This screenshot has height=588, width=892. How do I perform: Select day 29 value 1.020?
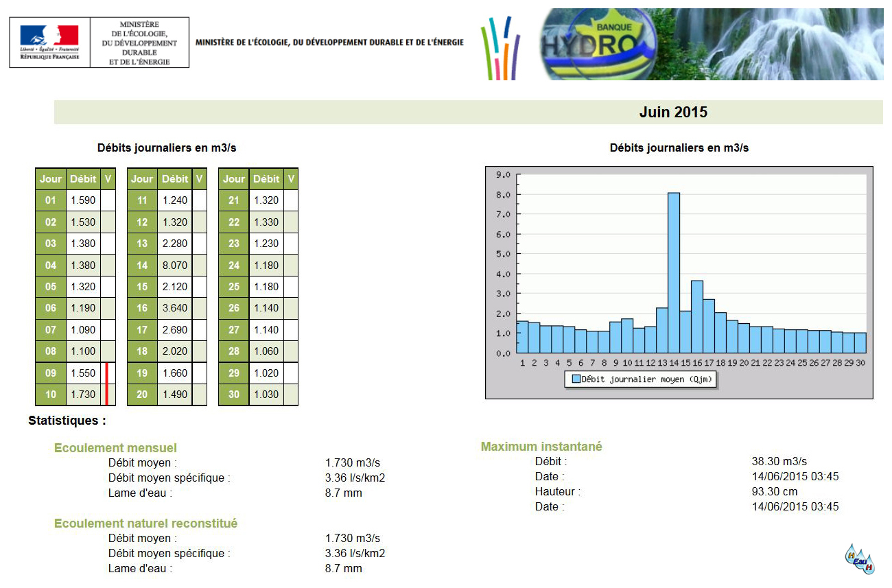[x=266, y=373]
